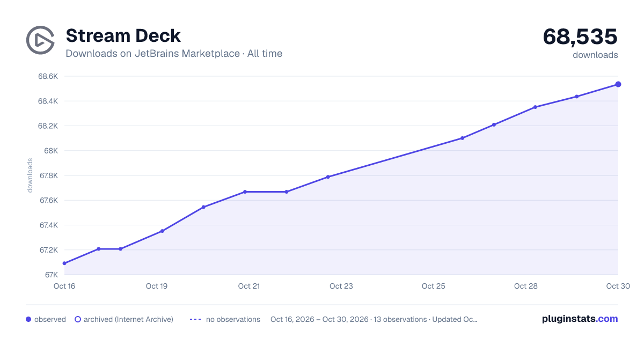Select the "Downloads on JetBrains Marketplace · All time" subtitle
This screenshot has width=644, height=338.
[174, 54]
